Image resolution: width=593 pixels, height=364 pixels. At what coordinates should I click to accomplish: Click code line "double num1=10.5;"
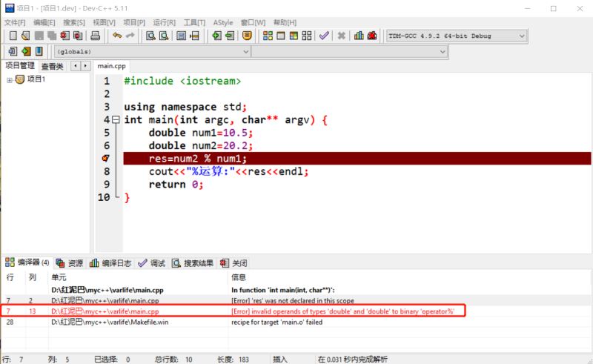click(200, 133)
